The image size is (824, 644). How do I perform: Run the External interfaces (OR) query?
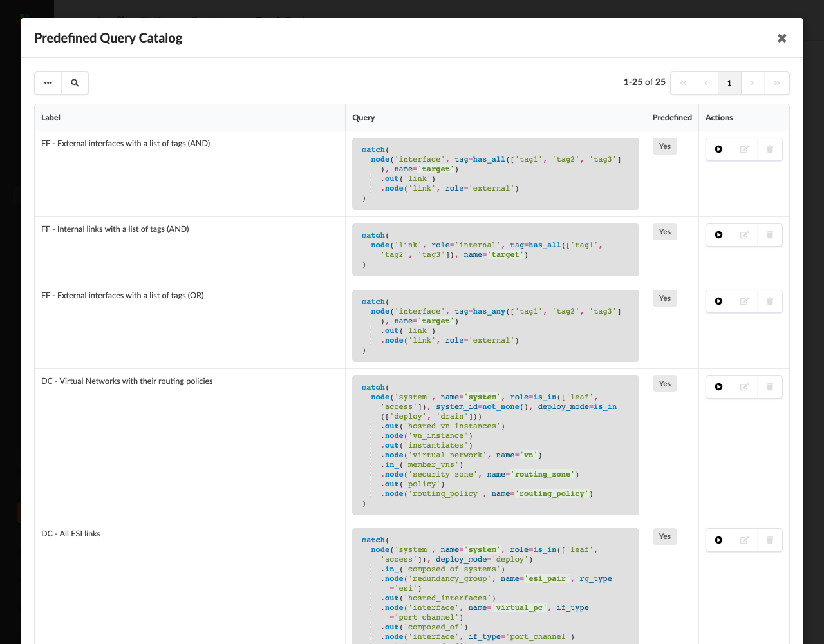(x=718, y=301)
